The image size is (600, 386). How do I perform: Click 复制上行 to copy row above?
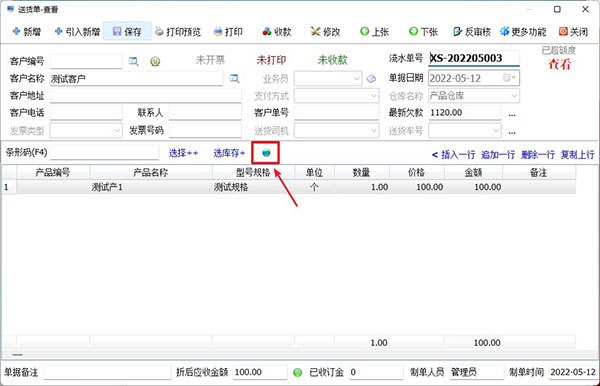click(577, 155)
